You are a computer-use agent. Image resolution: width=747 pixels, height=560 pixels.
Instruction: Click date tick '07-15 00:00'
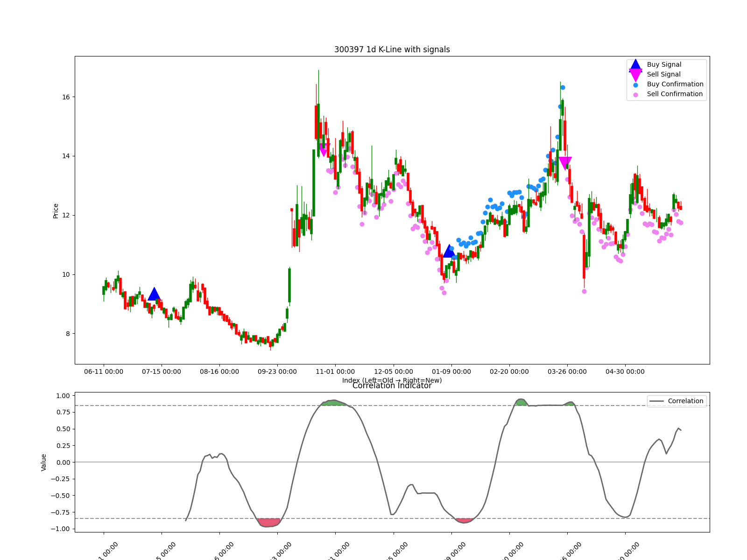click(162, 372)
